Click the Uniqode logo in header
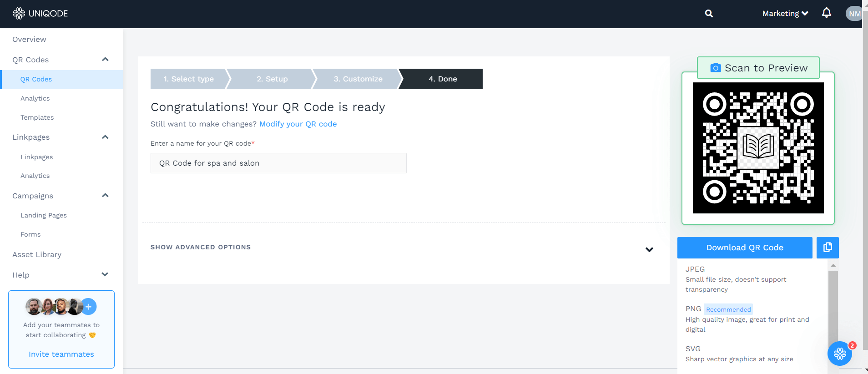The width and height of the screenshot is (868, 374). click(x=40, y=14)
